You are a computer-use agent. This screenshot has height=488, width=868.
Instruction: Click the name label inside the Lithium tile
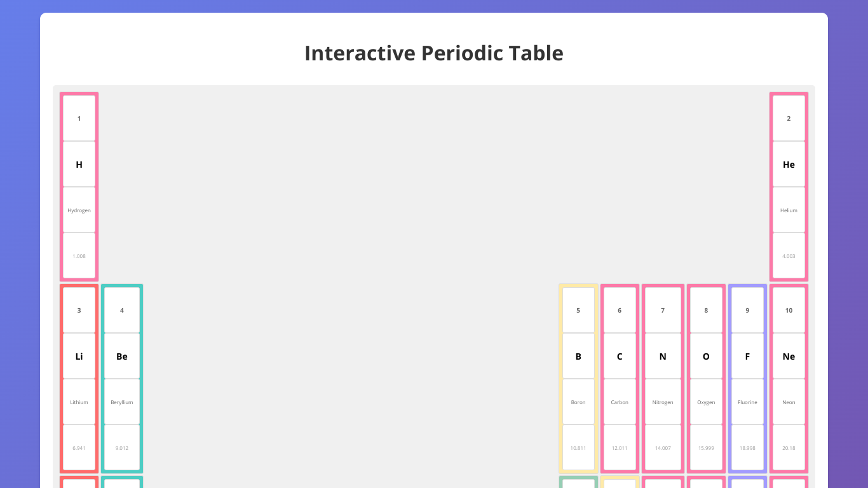tap(79, 402)
